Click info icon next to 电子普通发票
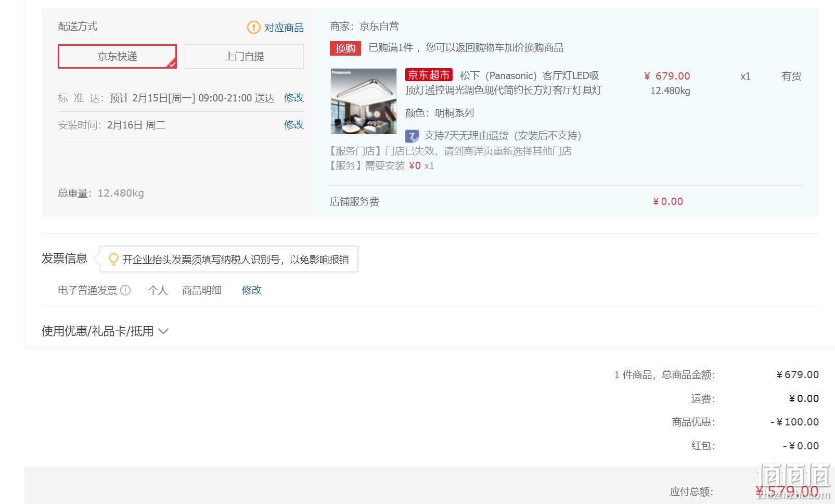 pos(125,290)
